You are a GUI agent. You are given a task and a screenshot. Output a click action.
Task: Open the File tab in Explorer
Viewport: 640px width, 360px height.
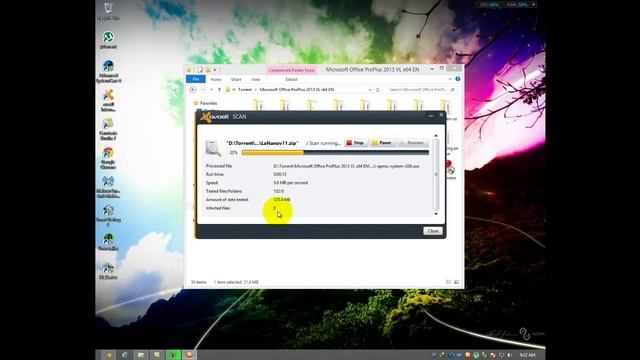(x=196, y=79)
